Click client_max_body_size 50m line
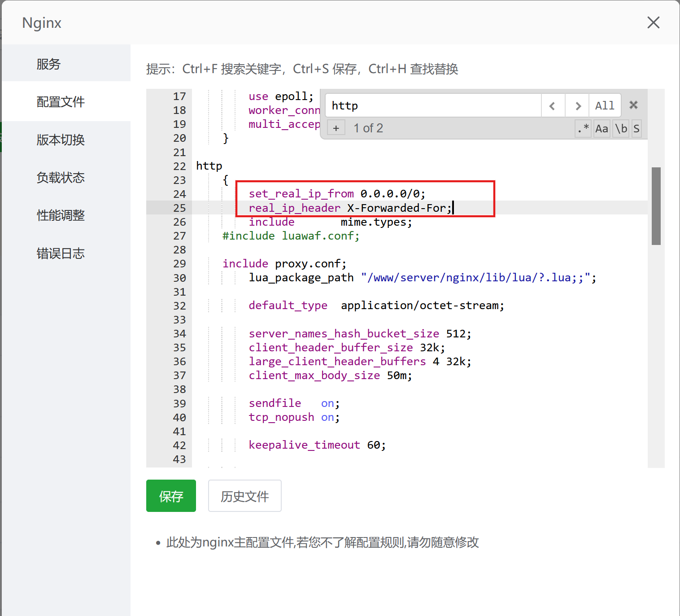The width and height of the screenshot is (680, 616). (330, 376)
